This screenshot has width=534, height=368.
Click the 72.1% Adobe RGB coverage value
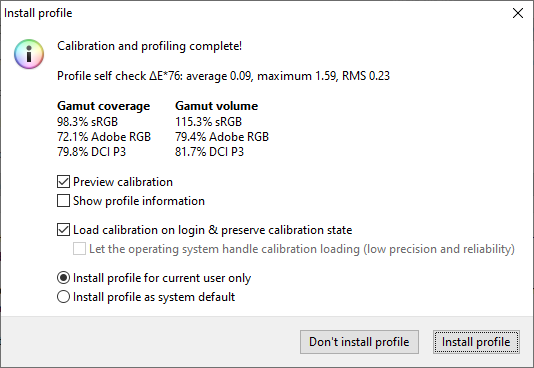[104, 137]
